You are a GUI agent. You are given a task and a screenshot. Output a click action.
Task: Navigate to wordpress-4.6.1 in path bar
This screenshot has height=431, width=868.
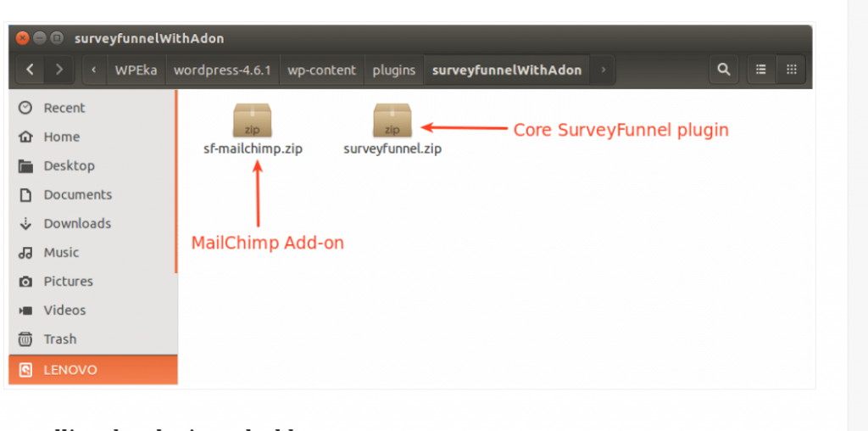(x=223, y=70)
